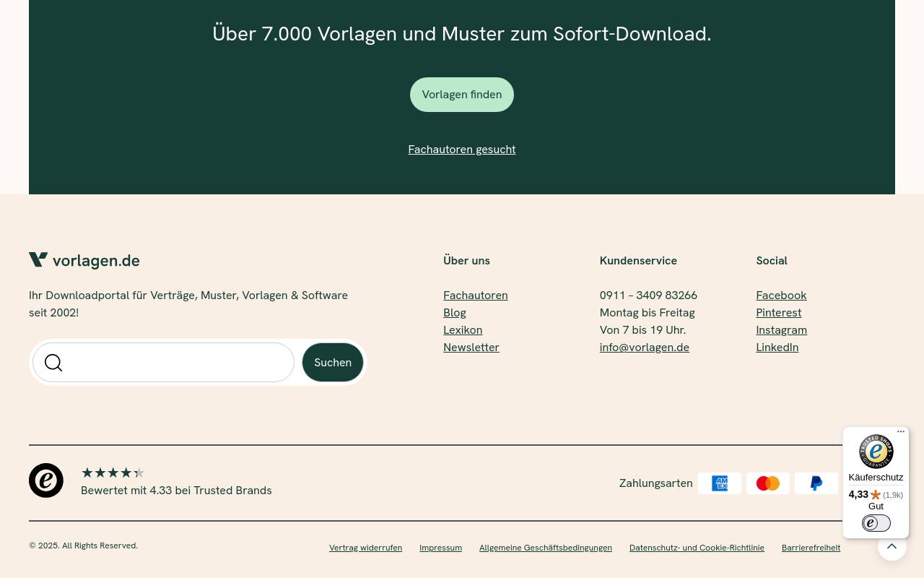
Task: Open the Fachautoren link under Über uns
Action: coord(476,296)
